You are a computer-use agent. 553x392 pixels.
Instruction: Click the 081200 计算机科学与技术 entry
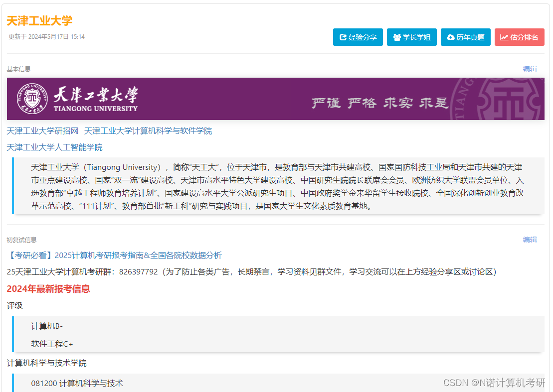[x=77, y=383]
